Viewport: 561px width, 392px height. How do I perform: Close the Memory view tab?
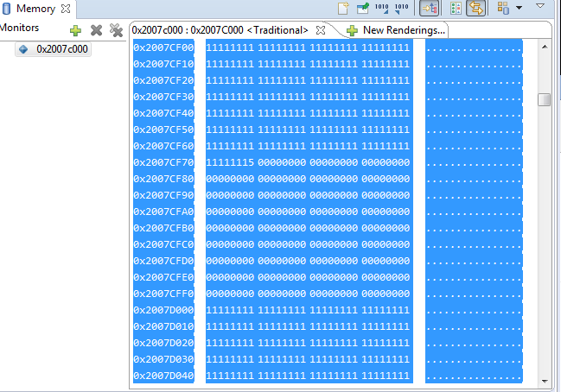tap(66, 9)
